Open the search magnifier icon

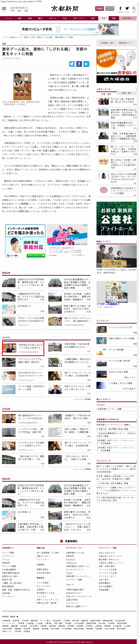tap(134, 8)
